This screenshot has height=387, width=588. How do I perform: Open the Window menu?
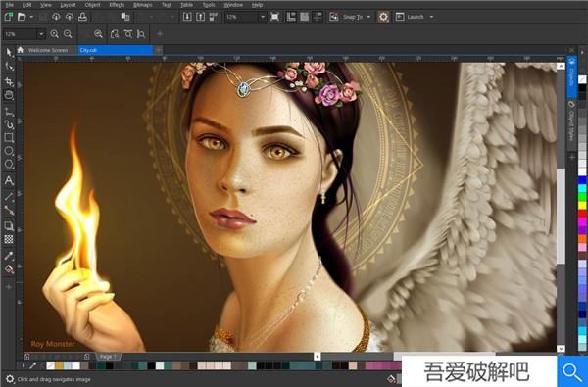[x=233, y=5]
